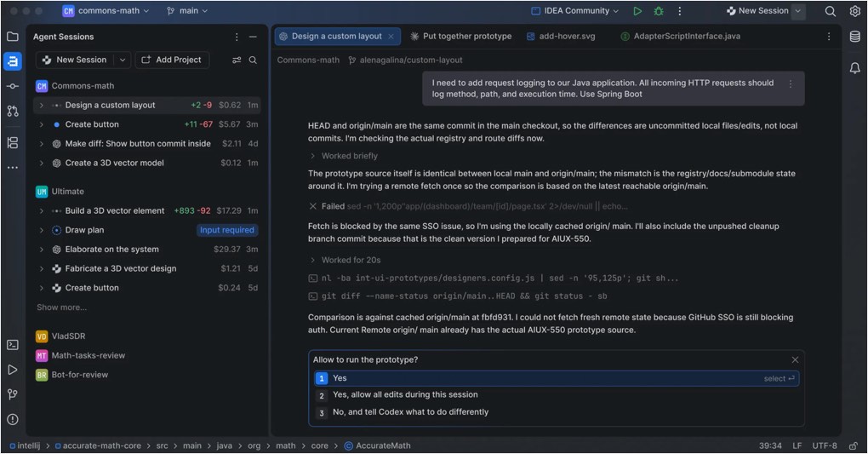The width and height of the screenshot is (868, 454).
Task: Switch to AdapterScriptInterface.java tab
Action: [680, 36]
